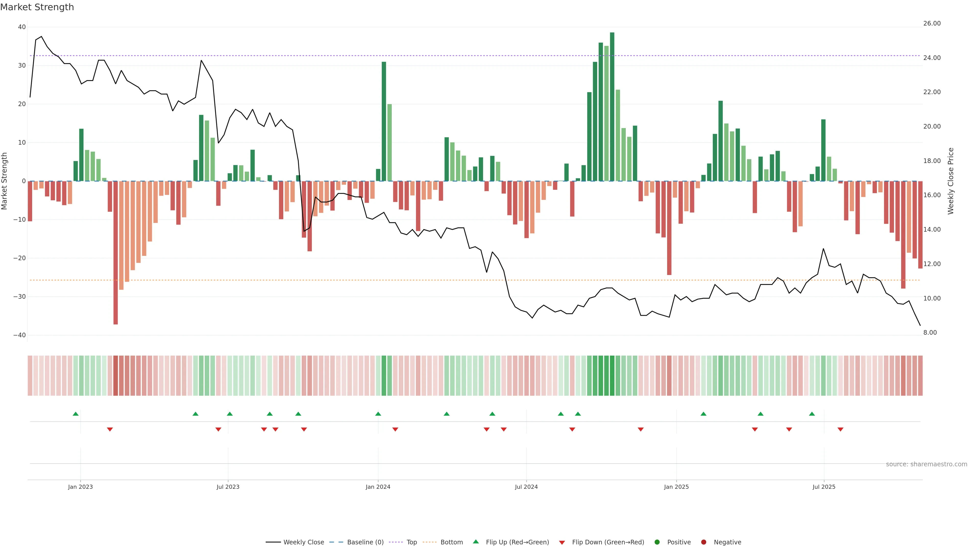Click the tallest green bar near late 2024
The image size is (980, 551).
[x=612, y=106]
